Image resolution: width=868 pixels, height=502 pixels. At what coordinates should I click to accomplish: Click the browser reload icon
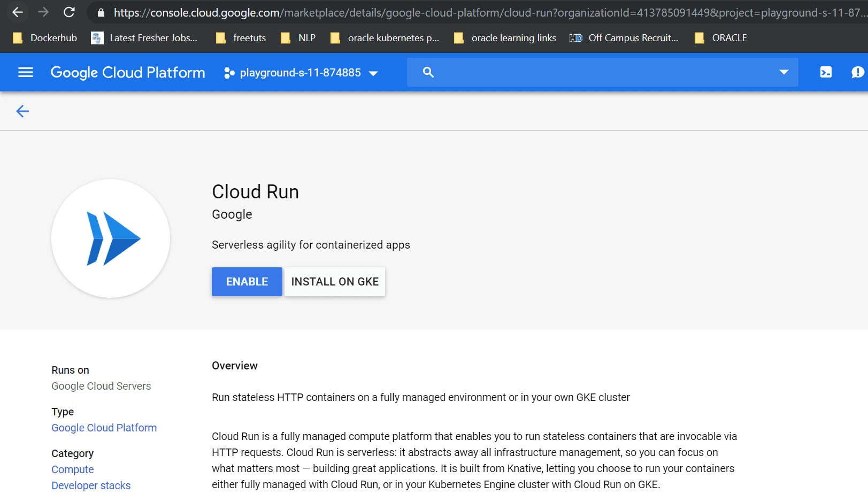[69, 12]
